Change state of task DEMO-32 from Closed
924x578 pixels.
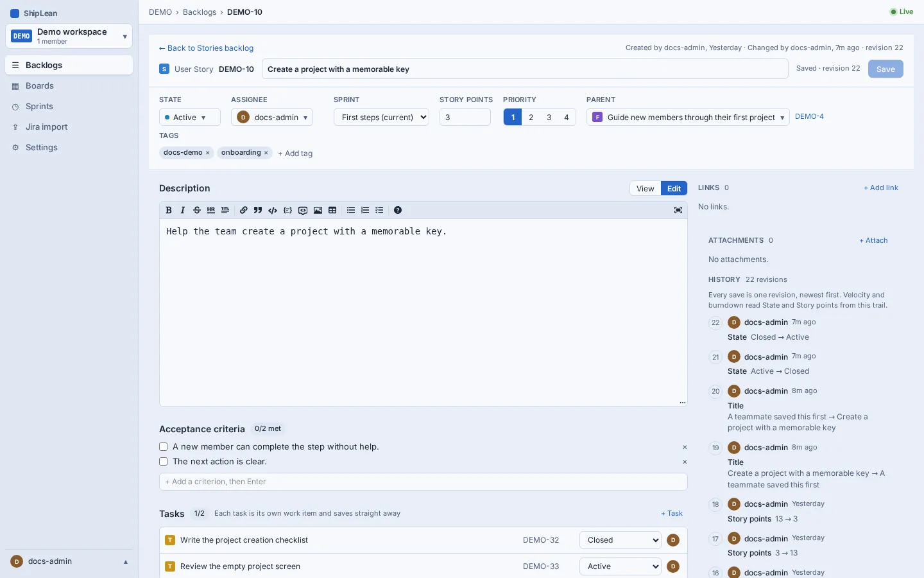coord(620,540)
